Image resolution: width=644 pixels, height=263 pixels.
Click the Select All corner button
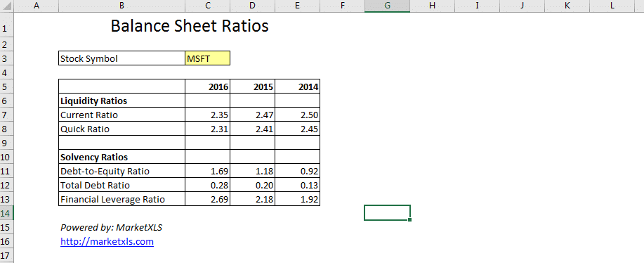click(6, 6)
